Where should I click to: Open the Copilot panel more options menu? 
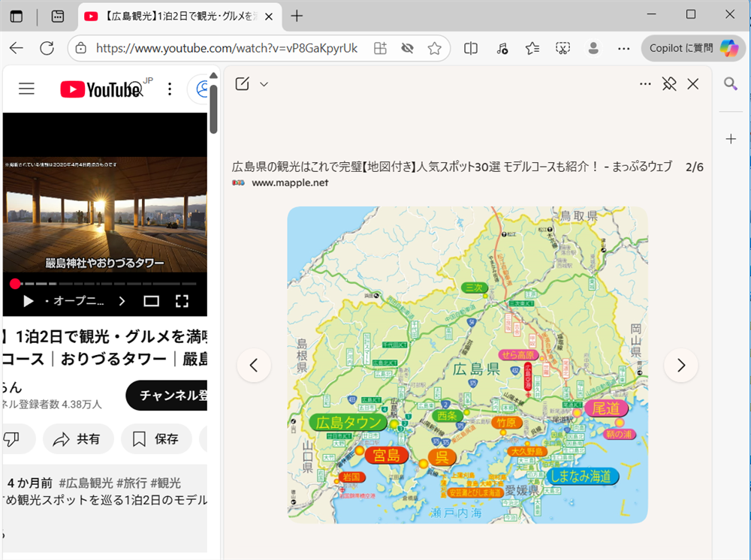click(x=644, y=83)
